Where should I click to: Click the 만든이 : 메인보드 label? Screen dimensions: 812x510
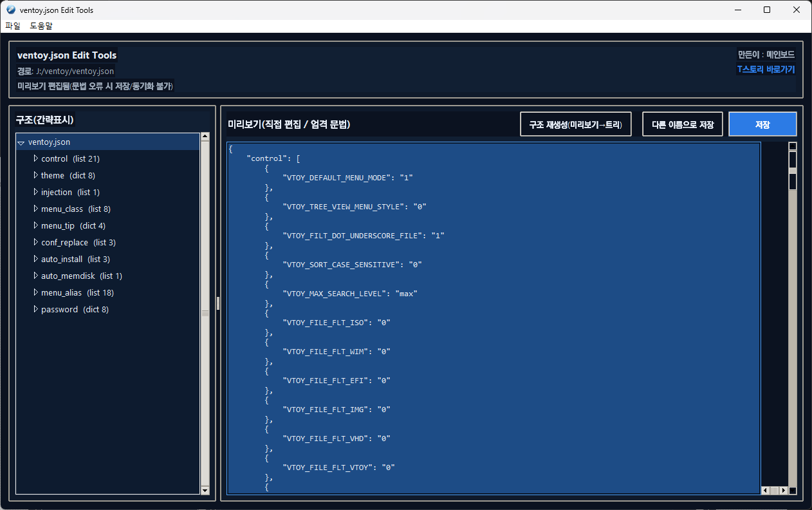766,55
